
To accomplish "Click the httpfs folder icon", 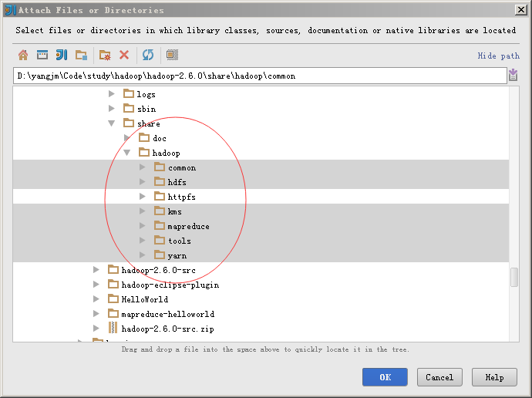I will (160, 196).
